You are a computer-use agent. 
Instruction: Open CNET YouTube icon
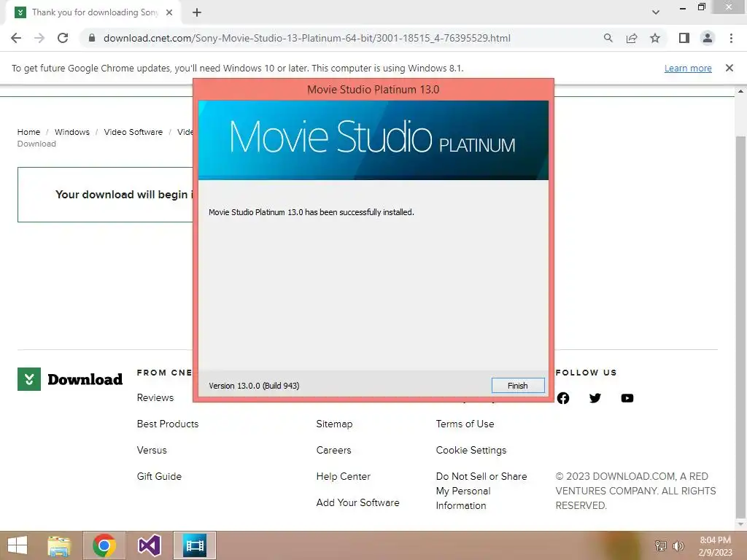click(x=627, y=398)
